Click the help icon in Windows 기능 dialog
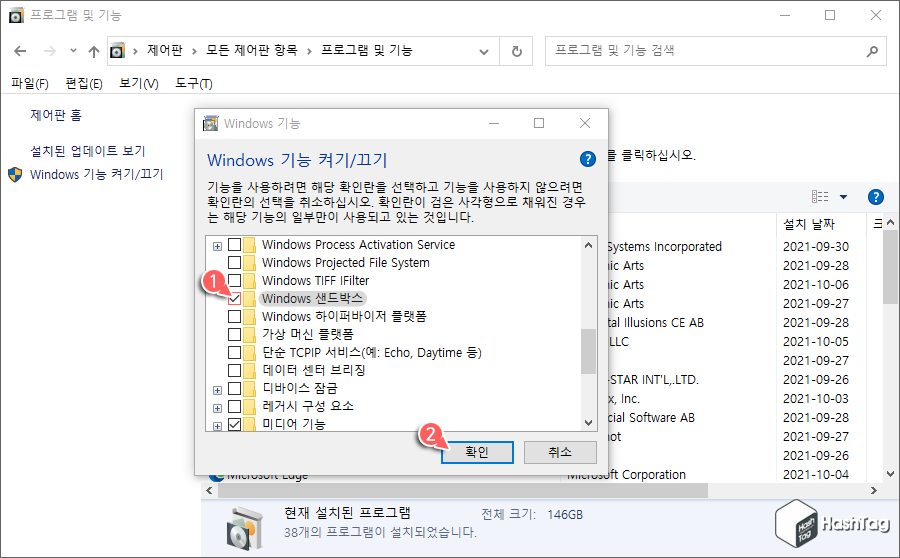 tap(587, 159)
